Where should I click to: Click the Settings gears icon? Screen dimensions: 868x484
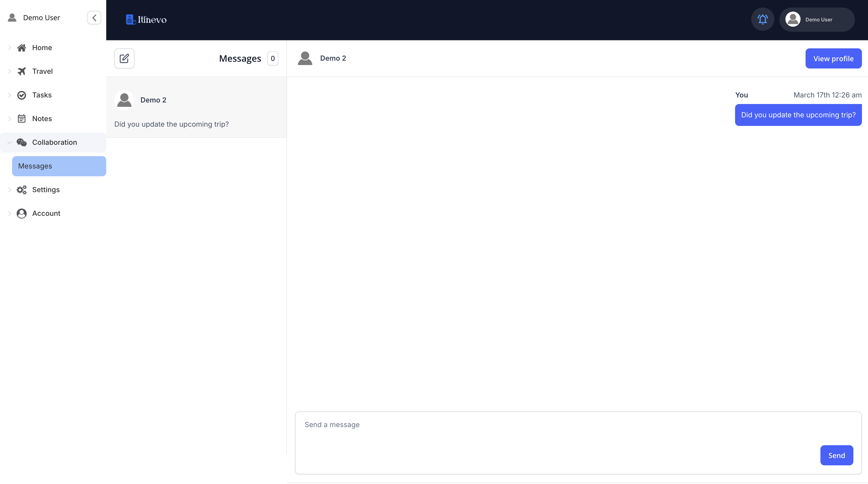point(22,190)
